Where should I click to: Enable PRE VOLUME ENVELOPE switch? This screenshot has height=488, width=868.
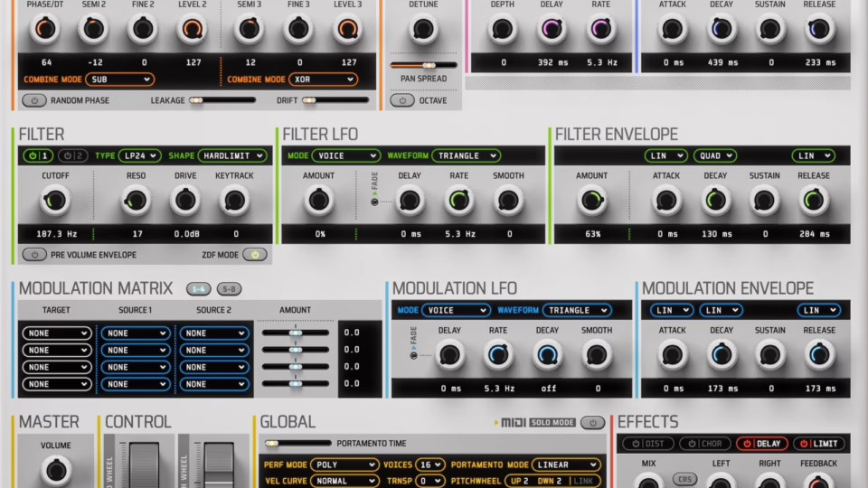click(x=34, y=255)
